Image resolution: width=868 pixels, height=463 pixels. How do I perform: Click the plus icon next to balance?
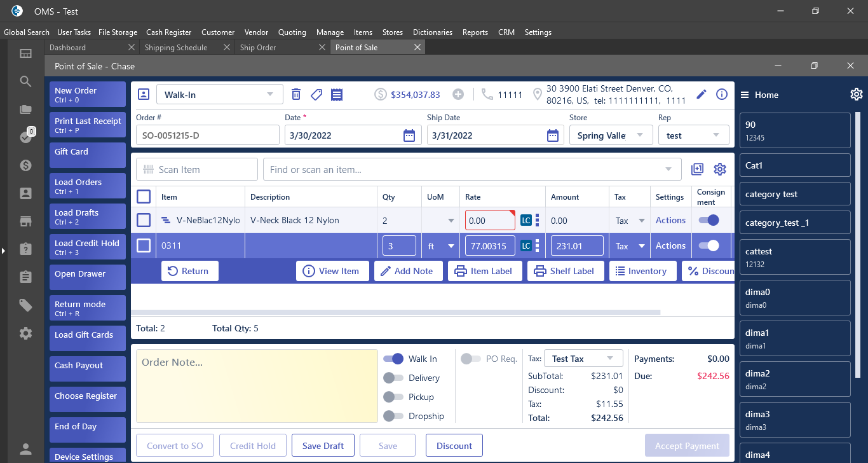click(458, 95)
